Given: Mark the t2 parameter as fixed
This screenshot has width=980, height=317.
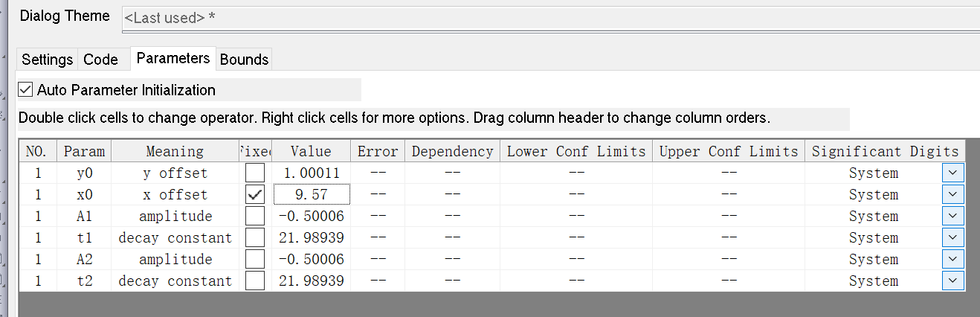Looking at the screenshot, I should tap(255, 281).
